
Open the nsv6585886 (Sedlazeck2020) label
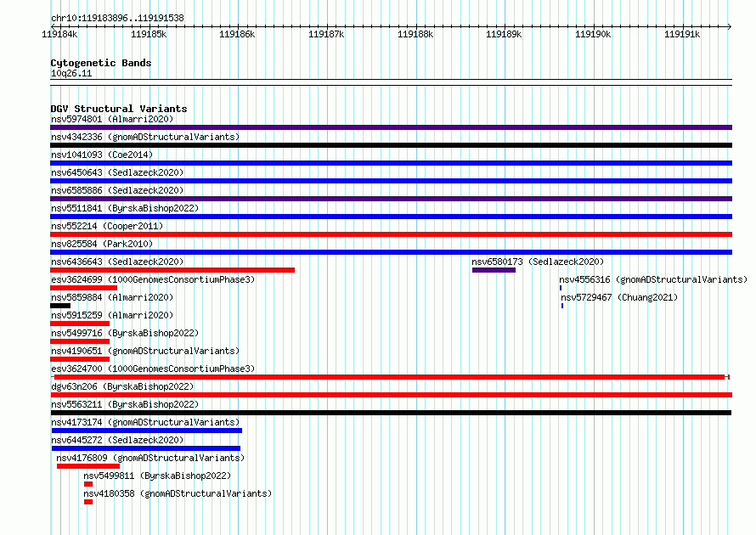117,190
